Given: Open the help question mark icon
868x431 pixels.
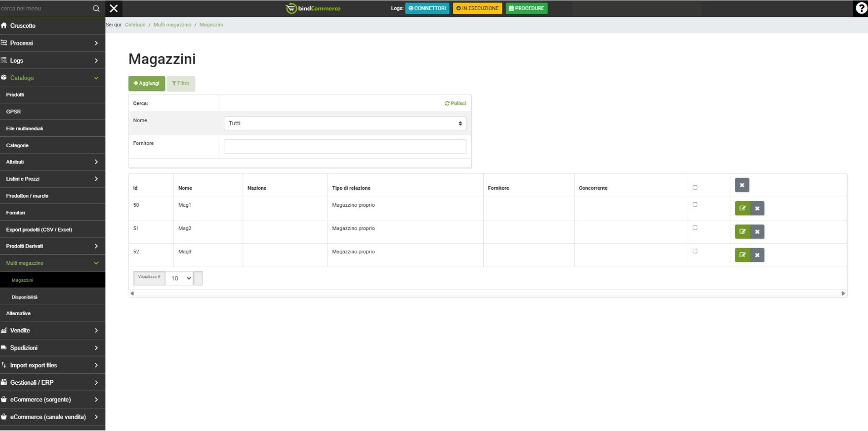Looking at the screenshot, I should pyautogui.click(x=861, y=8).
